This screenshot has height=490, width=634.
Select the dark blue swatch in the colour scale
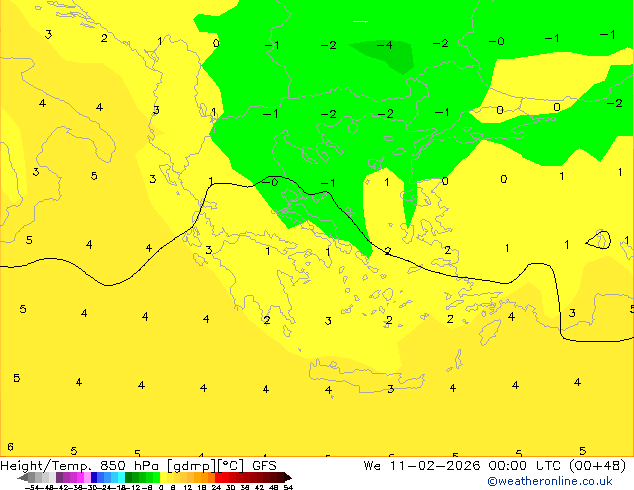pos(94,477)
